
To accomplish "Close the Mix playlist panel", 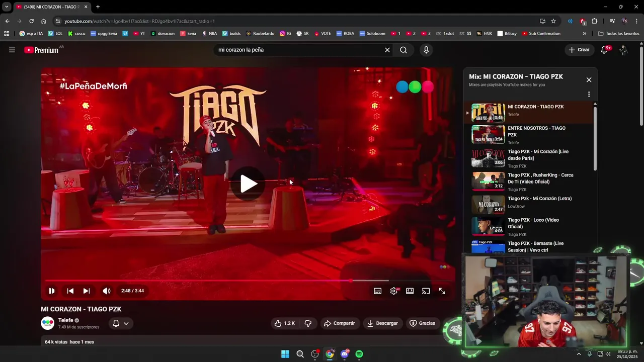I will (x=589, y=79).
